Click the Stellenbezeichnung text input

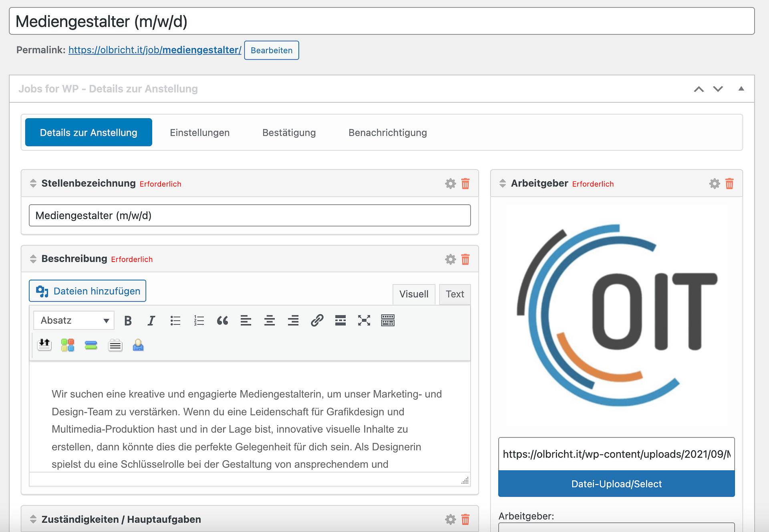pyautogui.click(x=250, y=216)
